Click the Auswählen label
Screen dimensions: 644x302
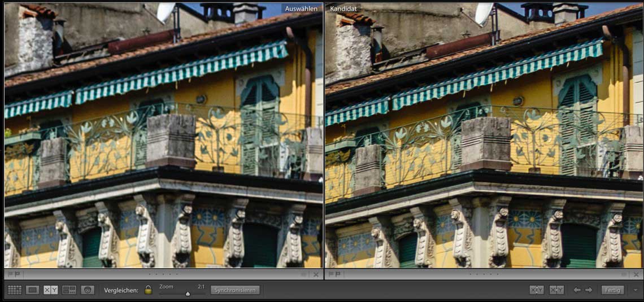point(301,8)
